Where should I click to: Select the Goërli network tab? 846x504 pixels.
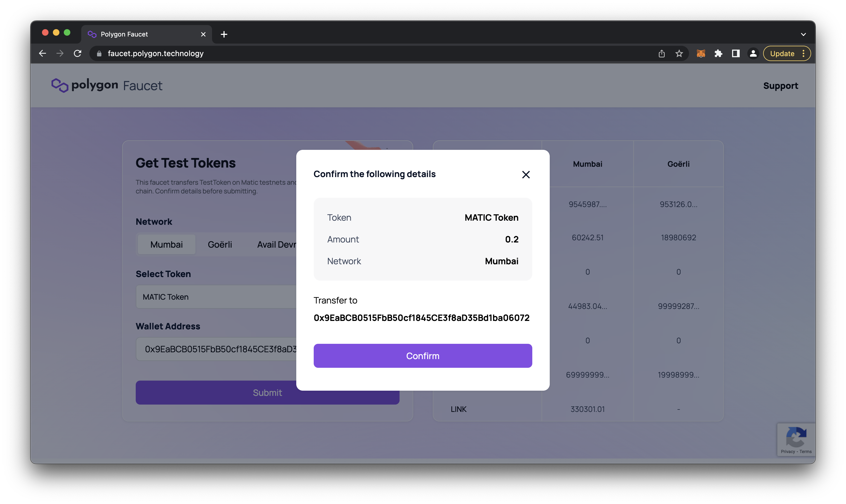(220, 244)
